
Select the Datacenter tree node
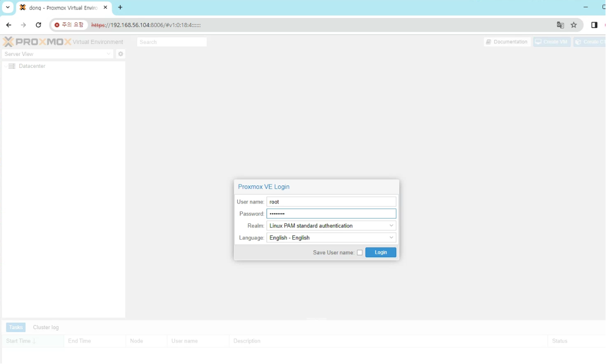click(x=32, y=66)
